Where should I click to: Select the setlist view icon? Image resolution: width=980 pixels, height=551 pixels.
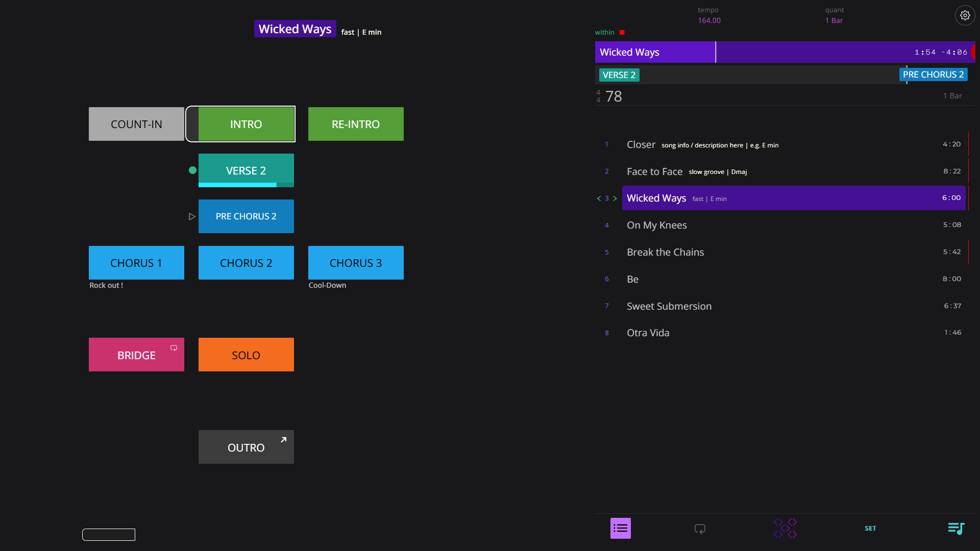tap(620, 528)
